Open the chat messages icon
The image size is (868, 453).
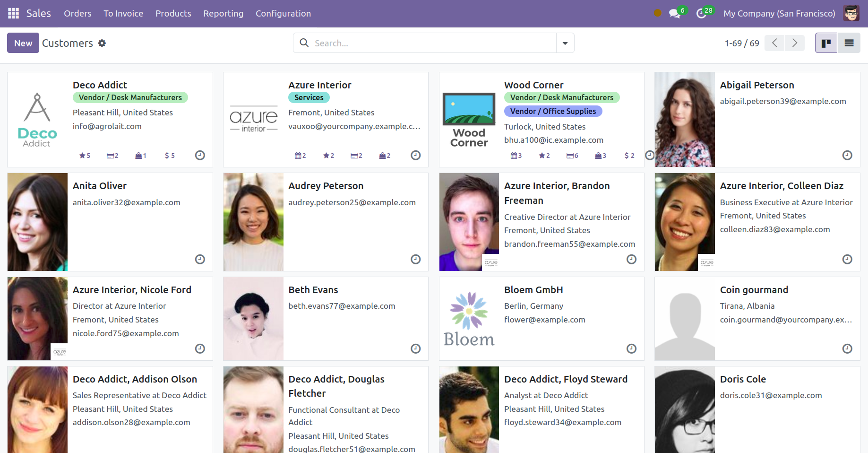675,13
